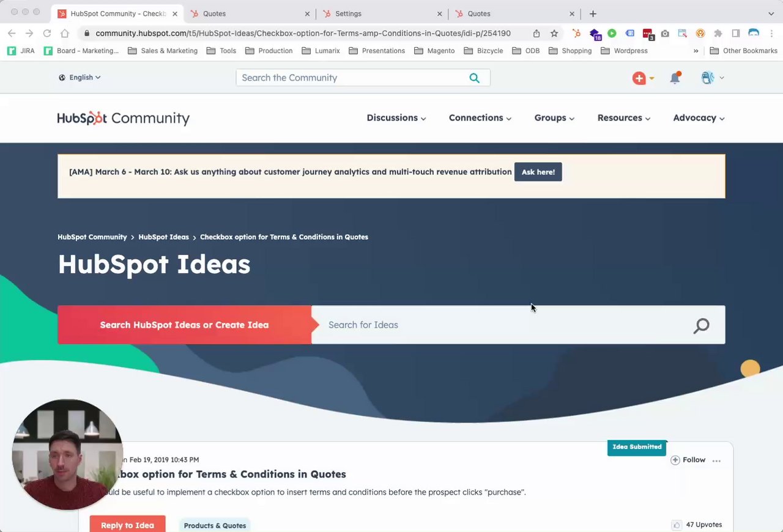The width and height of the screenshot is (783, 532).
Task: Open the tab search chevron
Action: point(771,13)
